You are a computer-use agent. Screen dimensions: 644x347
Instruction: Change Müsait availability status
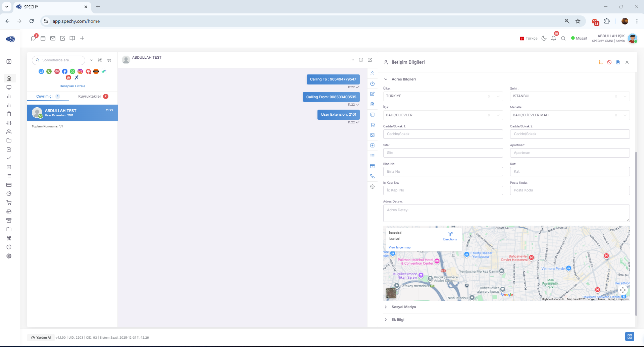579,38
